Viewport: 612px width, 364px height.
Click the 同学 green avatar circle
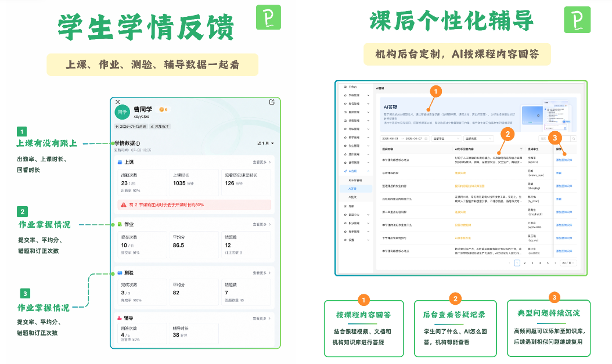tap(122, 113)
